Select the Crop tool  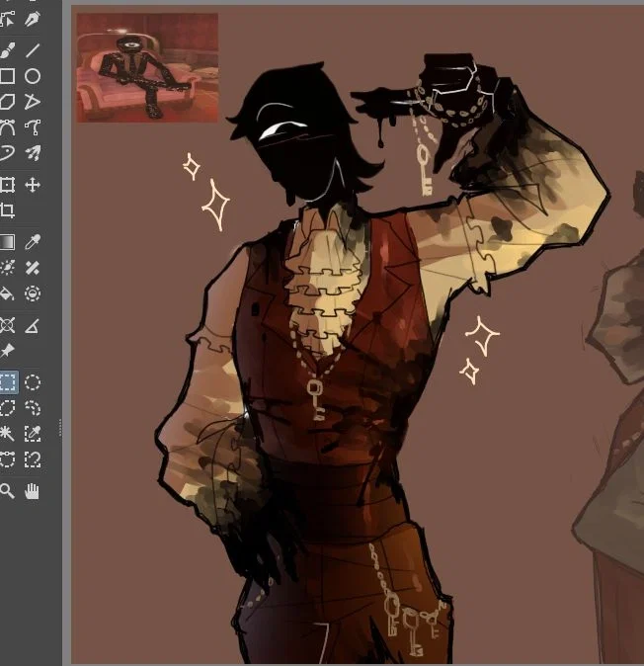8,210
